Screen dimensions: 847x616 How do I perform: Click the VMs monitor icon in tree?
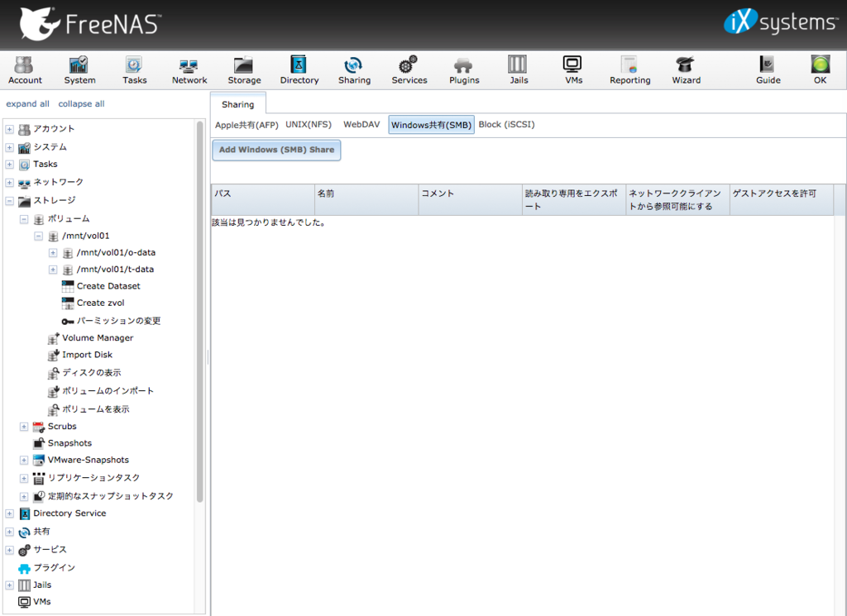point(24,601)
